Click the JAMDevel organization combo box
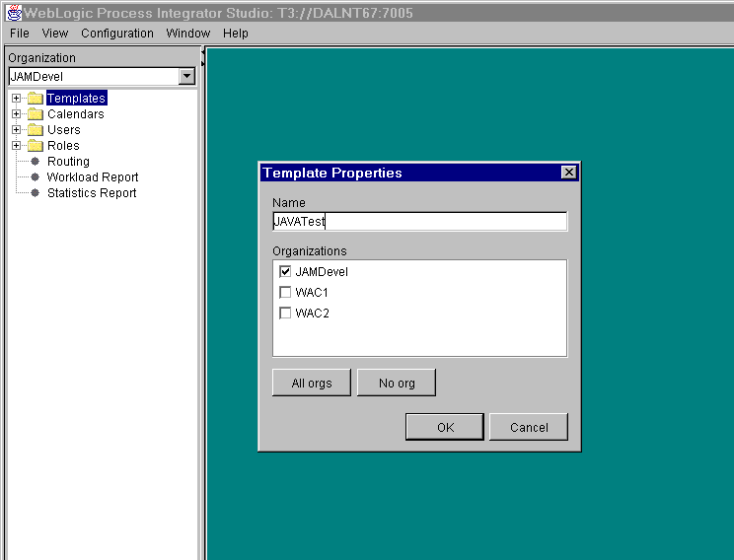 pos(102,76)
